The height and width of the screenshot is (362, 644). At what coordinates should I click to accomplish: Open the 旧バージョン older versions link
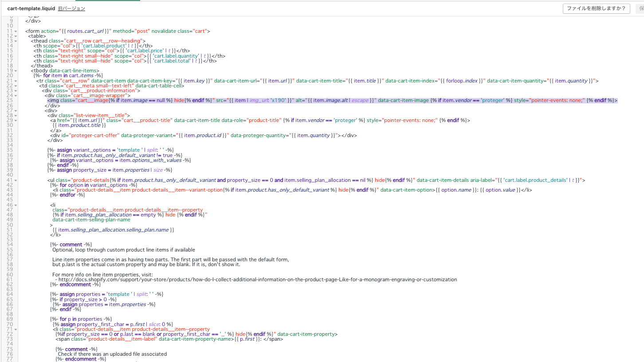(x=71, y=8)
